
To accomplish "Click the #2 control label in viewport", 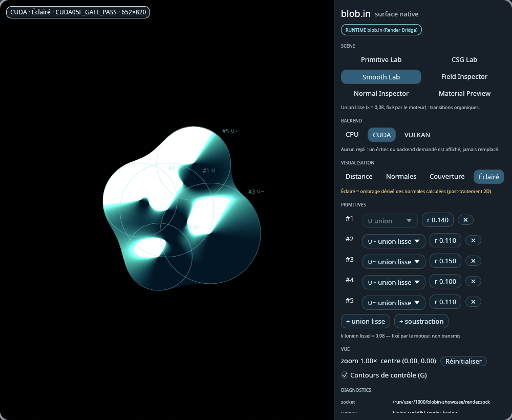I will point(176,168).
